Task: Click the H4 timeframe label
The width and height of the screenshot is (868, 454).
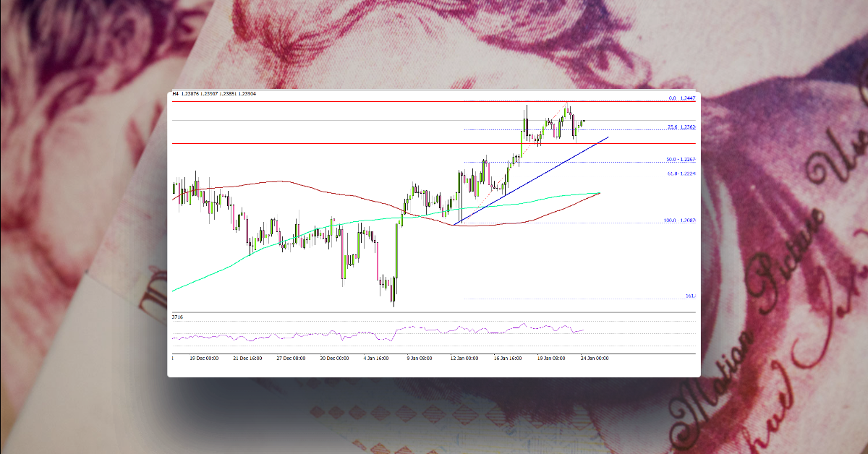Action: pos(175,93)
